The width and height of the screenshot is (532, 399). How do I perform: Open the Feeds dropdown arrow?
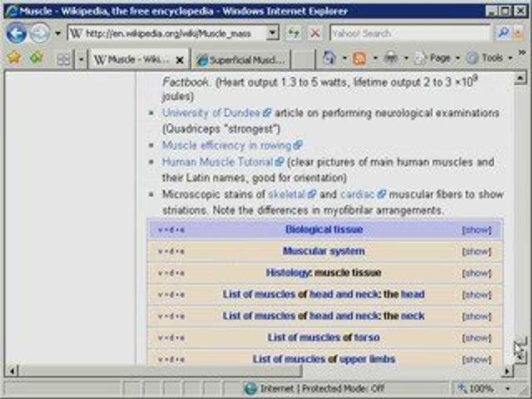click(x=375, y=58)
